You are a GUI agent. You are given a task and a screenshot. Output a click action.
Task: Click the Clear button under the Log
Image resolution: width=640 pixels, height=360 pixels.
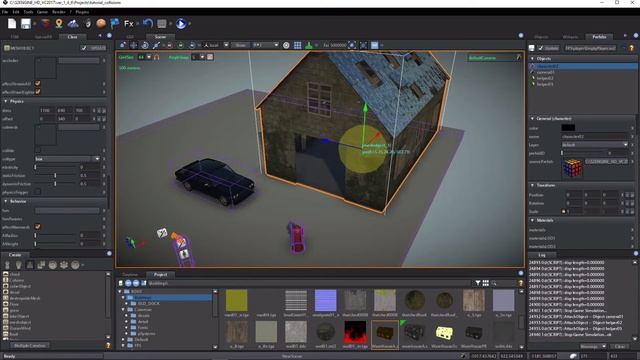[x=620, y=346]
